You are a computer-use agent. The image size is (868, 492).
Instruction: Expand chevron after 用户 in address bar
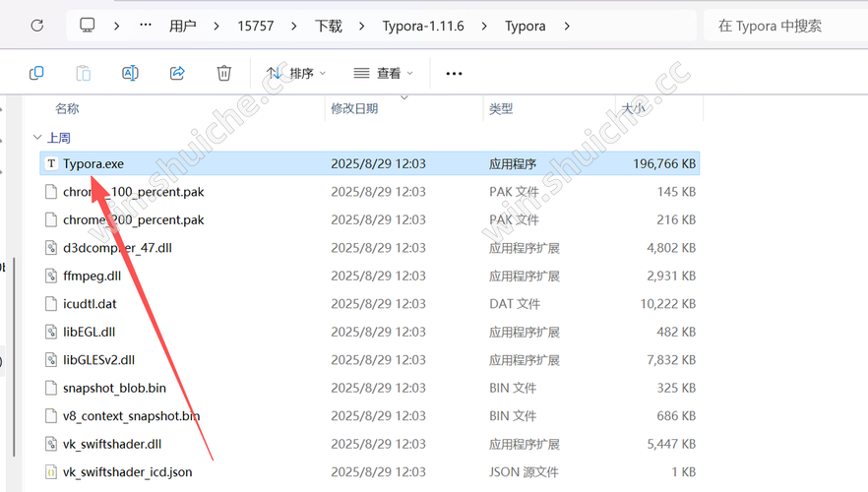216,26
